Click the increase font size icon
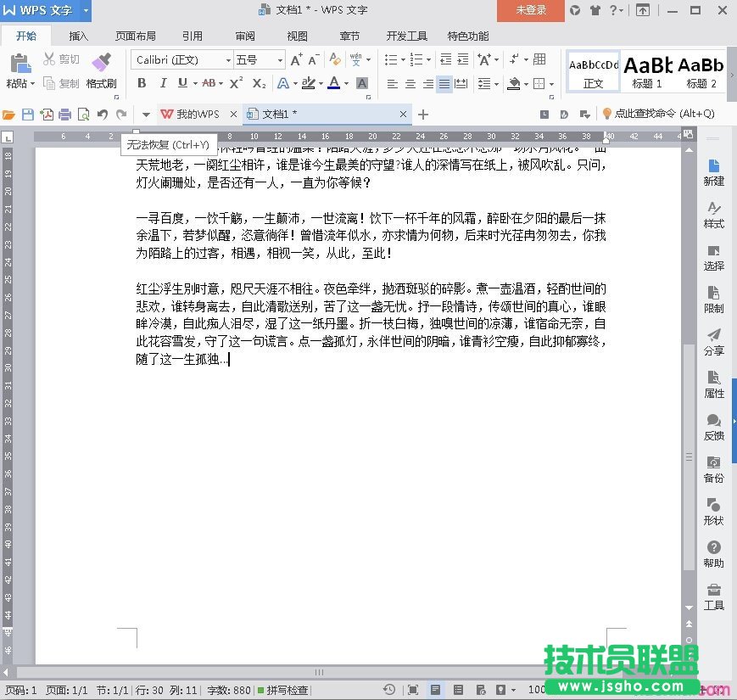Viewport: 737px width, 700px height. point(296,60)
